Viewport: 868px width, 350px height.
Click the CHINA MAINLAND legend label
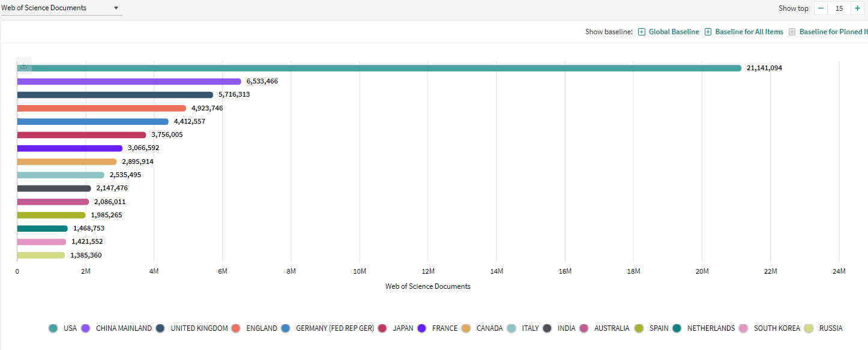point(124,328)
